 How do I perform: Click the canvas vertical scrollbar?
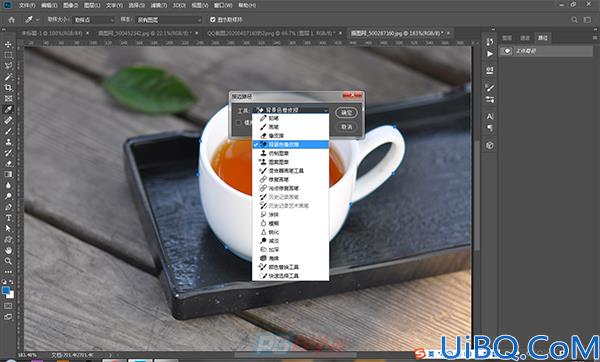[x=476, y=195]
